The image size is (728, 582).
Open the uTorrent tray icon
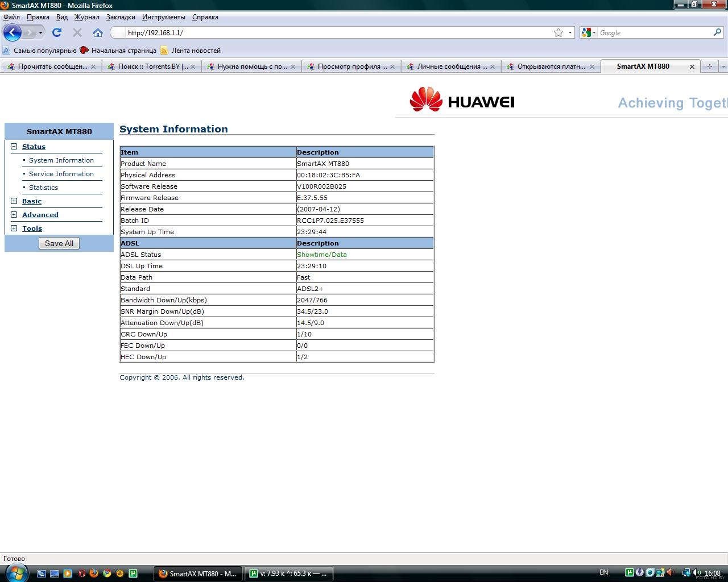(x=630, y=572)
